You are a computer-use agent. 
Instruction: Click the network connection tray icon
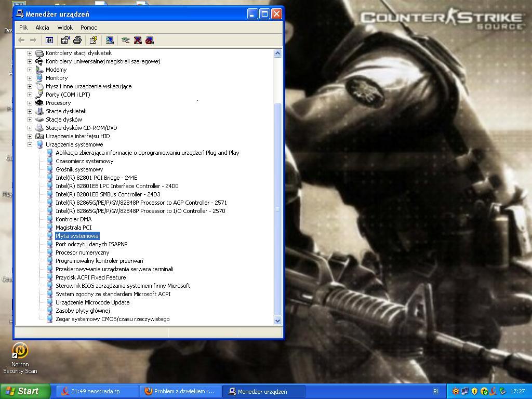coord(465,391)
